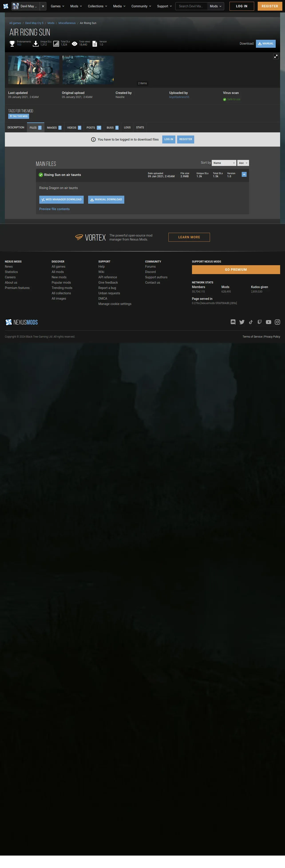Change the Asc sort order dropdown
This screenshot has height=868, width=285.
(x=243, y=163)
